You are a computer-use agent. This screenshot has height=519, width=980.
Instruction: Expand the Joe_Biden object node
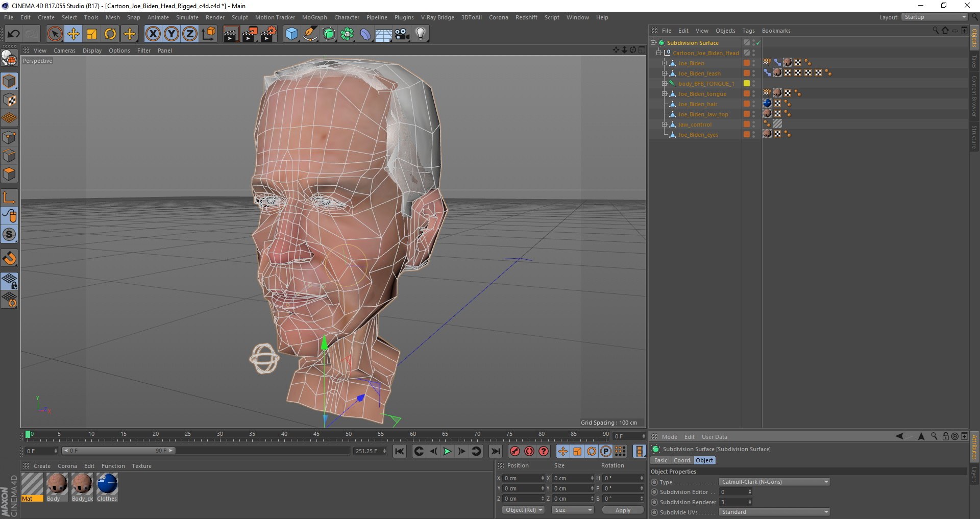click(x=665, y=63)
